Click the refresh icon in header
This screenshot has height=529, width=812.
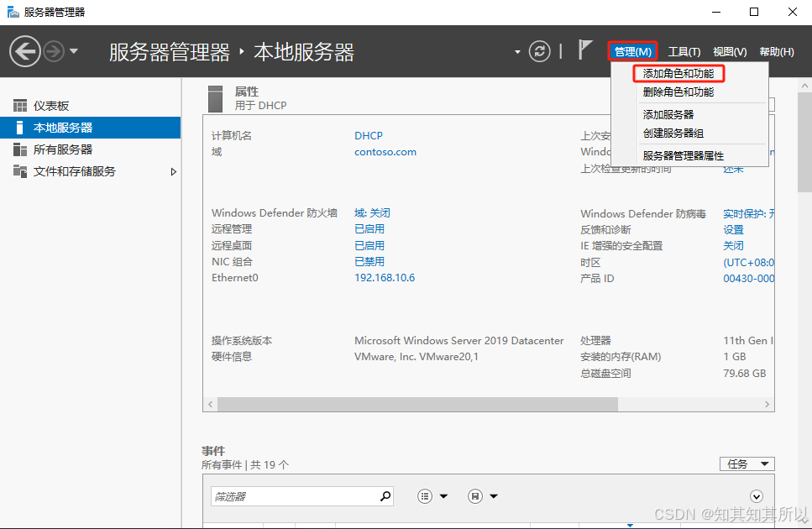pyautogui.click(x=539, y=51)
